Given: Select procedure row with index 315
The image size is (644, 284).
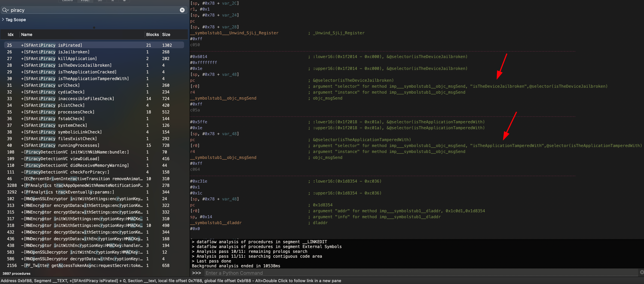Looking at the screenshot, I should tap(94, 212).
